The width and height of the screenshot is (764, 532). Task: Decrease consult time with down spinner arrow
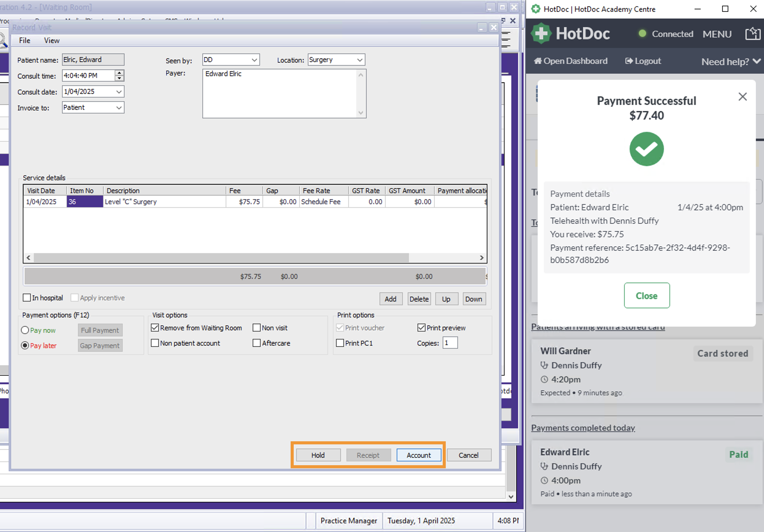pos(119,78)
